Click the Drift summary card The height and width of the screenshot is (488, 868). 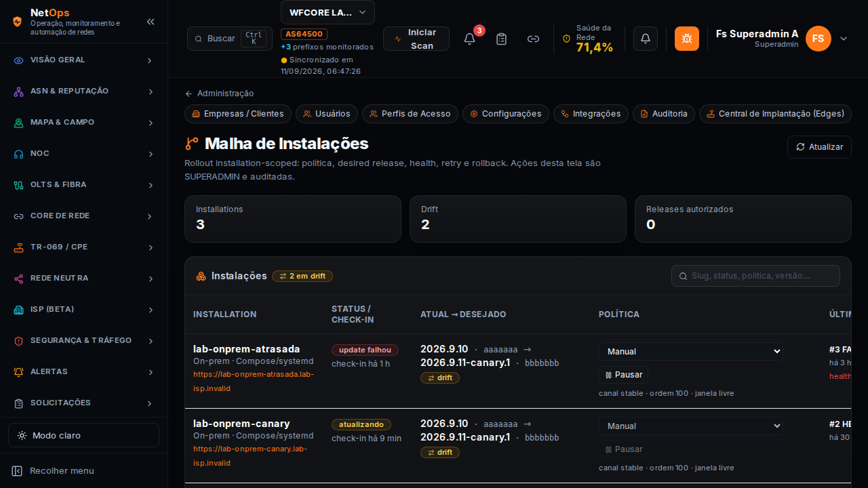click(x=518, y=219)
